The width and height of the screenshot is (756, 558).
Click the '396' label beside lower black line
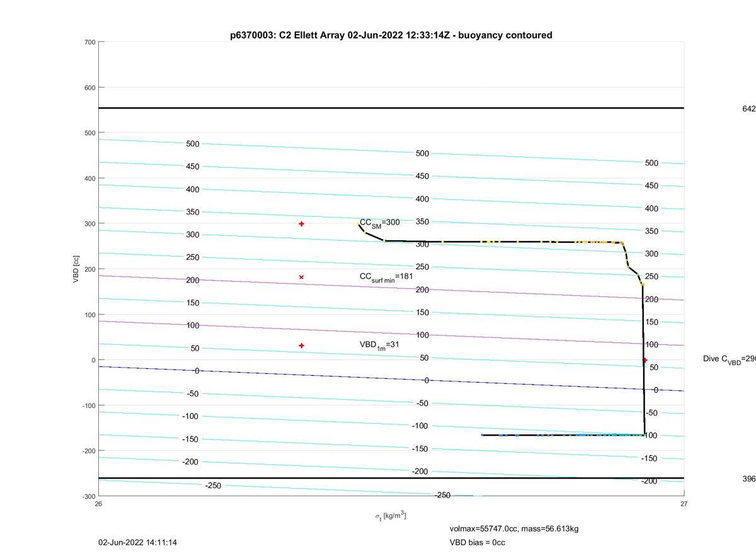[x=749, y=479]
